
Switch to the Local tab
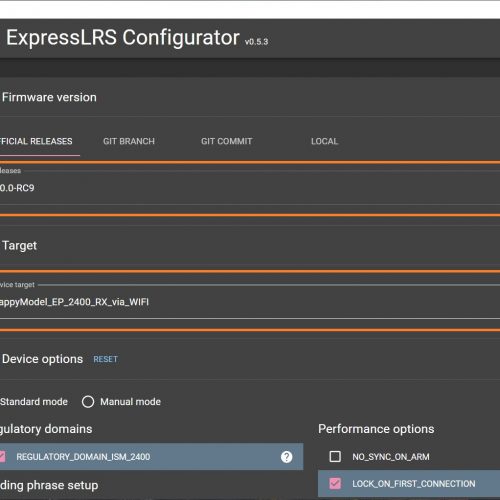[324, 141]
